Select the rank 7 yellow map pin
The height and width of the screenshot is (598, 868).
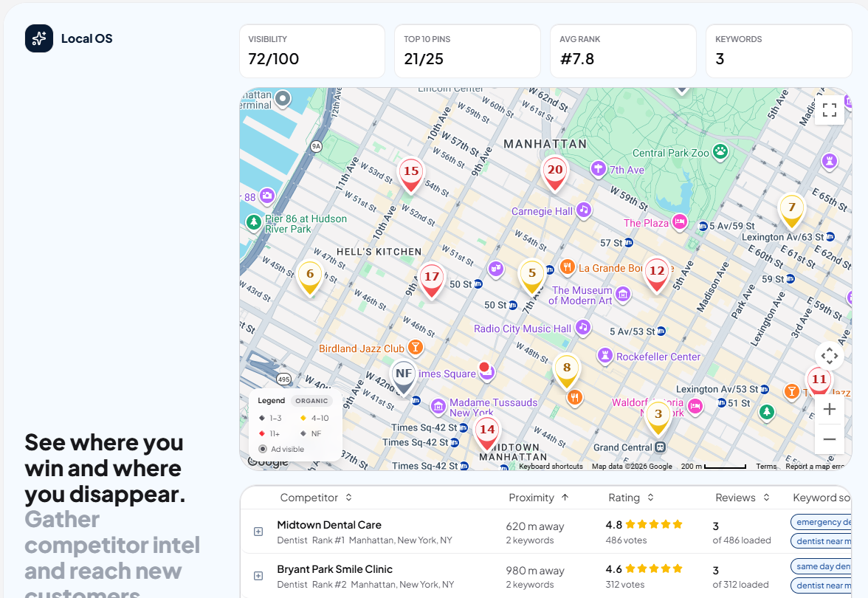(791, 211)
